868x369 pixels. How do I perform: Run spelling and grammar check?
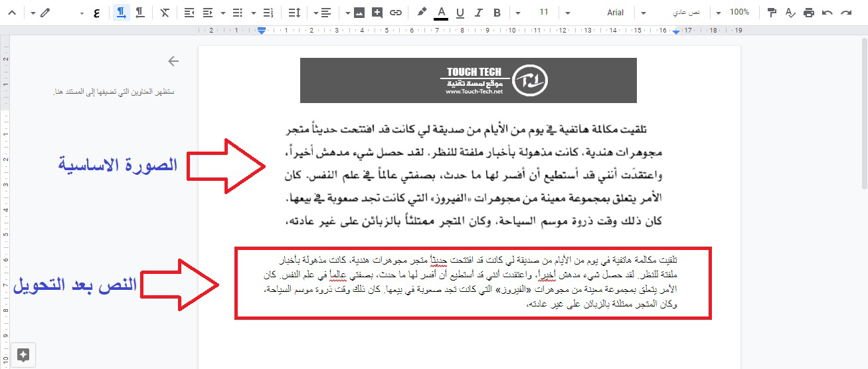click(790, 13)
